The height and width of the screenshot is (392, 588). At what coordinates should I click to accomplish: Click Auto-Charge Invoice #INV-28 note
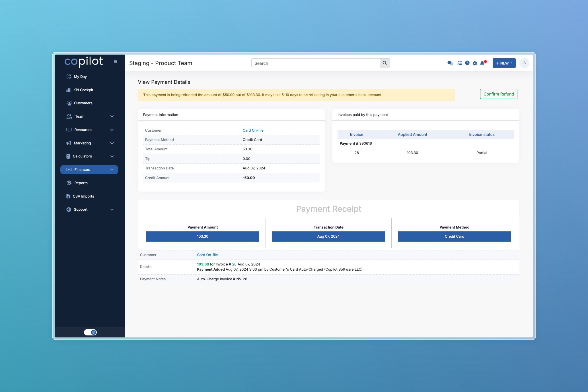tap(222, 279)
